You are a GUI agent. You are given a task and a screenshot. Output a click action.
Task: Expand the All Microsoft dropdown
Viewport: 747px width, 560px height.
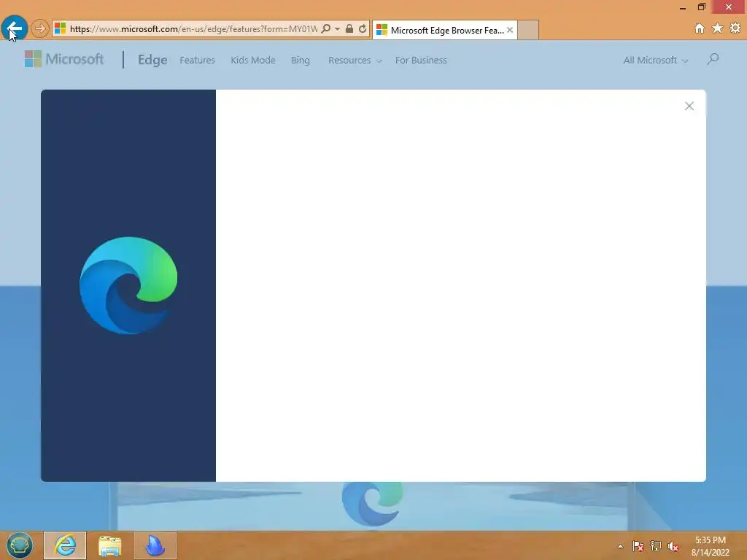tap(656, 60)
